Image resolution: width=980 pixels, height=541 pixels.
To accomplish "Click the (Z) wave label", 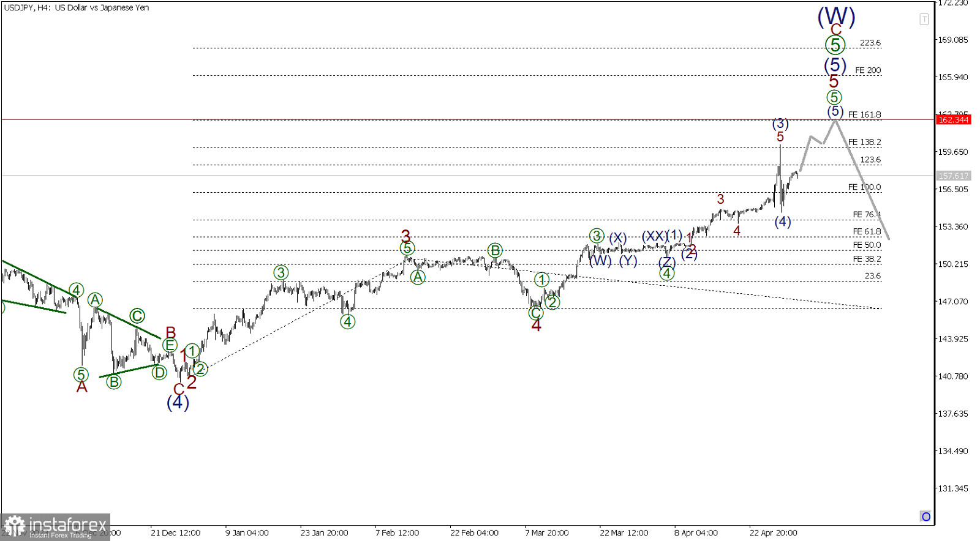I will tap(667, 261).
